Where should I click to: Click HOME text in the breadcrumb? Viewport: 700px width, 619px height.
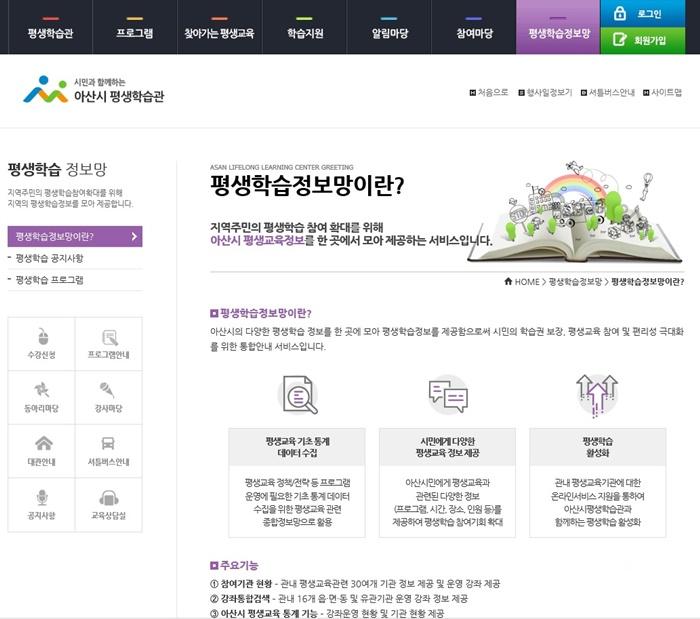click(527, 282)
